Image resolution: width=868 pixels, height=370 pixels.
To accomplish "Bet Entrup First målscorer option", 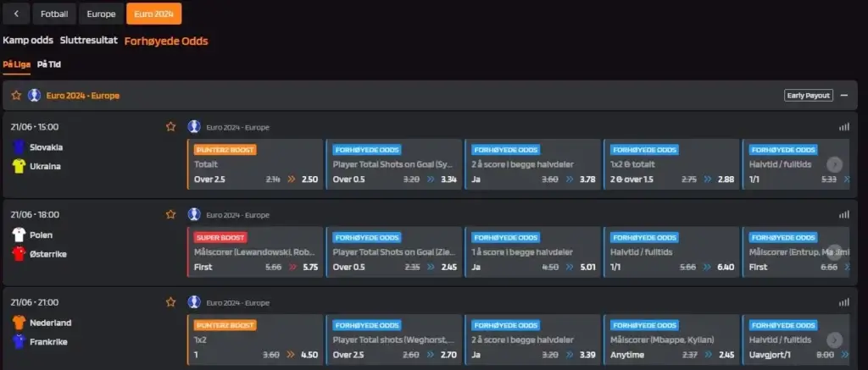I will (x=796, y=251).
